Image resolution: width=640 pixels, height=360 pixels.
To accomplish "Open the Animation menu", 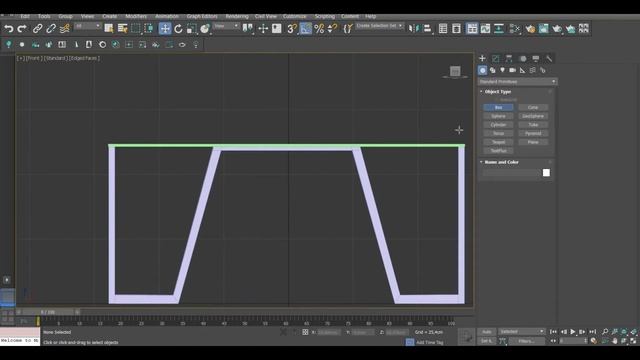I will point(167,16).
